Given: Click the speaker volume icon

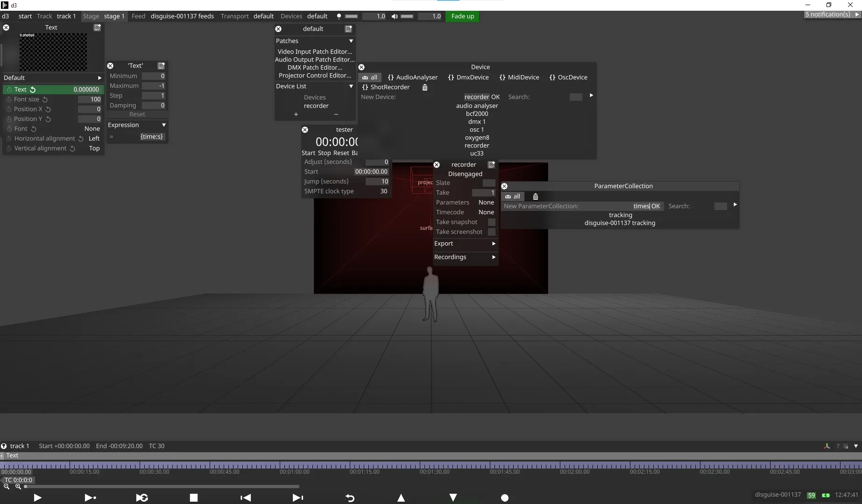Looking at the screenshot, I should coord(395,16).
